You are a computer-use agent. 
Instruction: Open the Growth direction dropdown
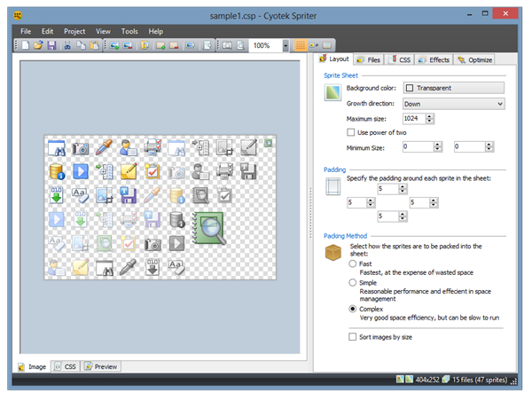coord(452,104)
